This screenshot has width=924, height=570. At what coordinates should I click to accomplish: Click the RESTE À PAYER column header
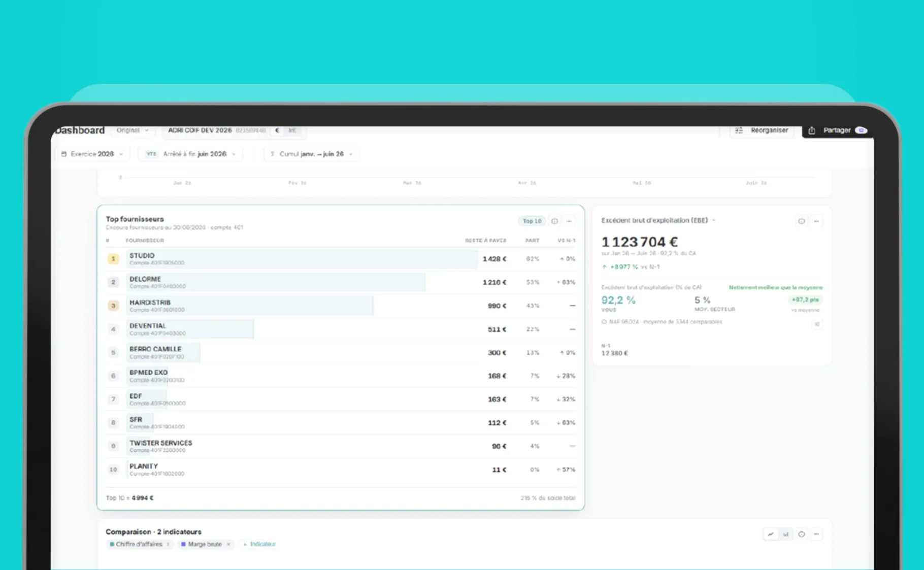[x=485, y=241]
